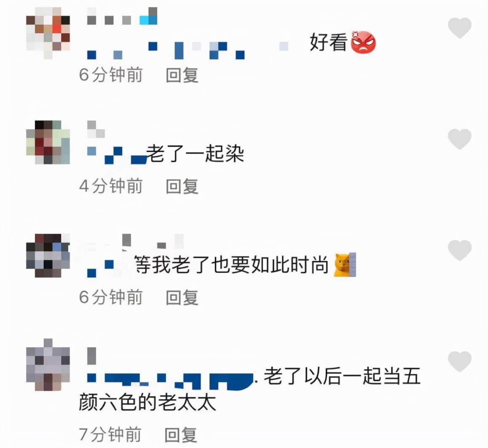The height and width of the screenshot is (448, 488).
Task: Click blue mention before '老了一起染'
Action: click(117, 155)
